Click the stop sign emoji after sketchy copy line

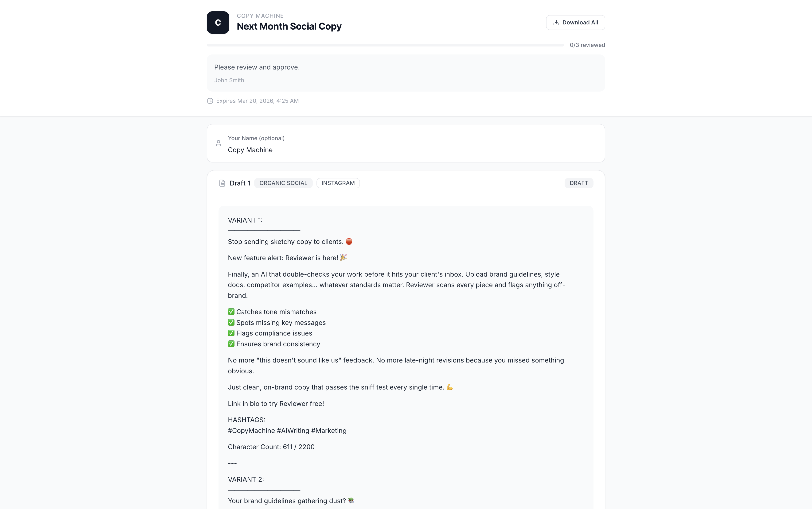point(349,241)
